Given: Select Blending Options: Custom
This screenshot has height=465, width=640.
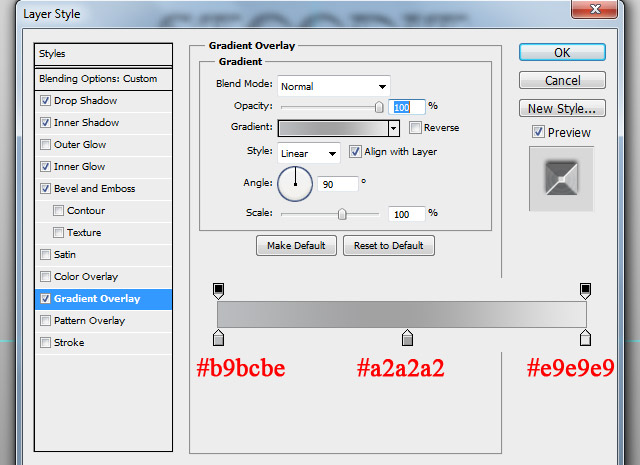Looking at the screenshot, I should pos(103,79).
